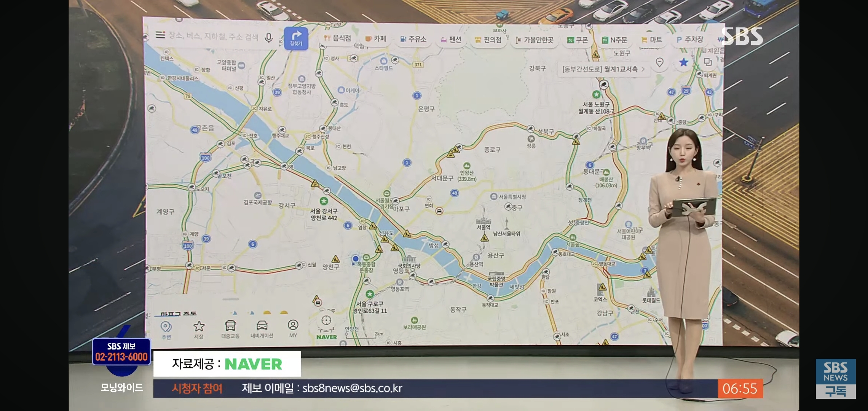
Task: Click the 용산역 station marker
Action: click(476, 257)
